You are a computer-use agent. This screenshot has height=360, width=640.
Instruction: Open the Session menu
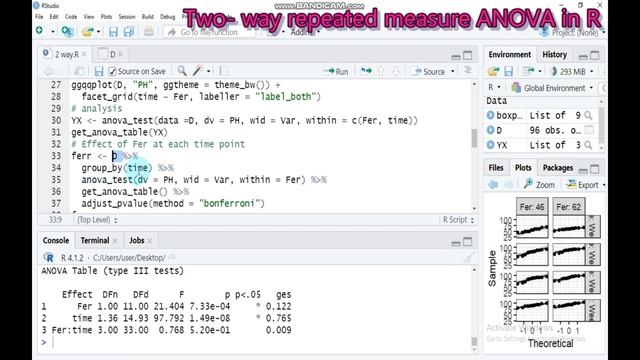pos(127,17)
